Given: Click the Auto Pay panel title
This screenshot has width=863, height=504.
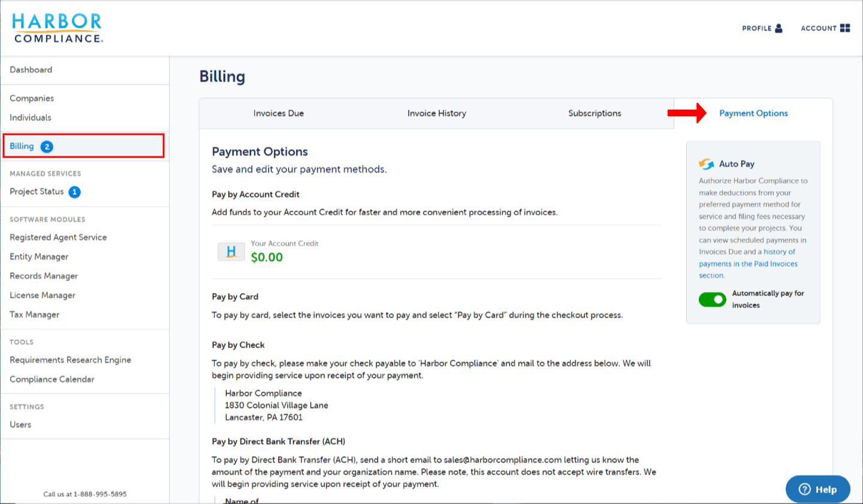Looking at the screenshot, I should [737, 164].
